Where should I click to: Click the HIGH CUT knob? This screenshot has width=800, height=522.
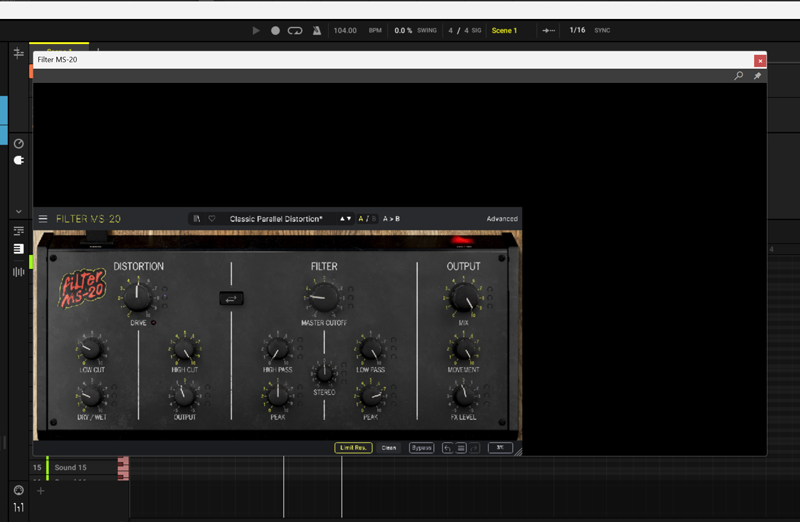184,349
